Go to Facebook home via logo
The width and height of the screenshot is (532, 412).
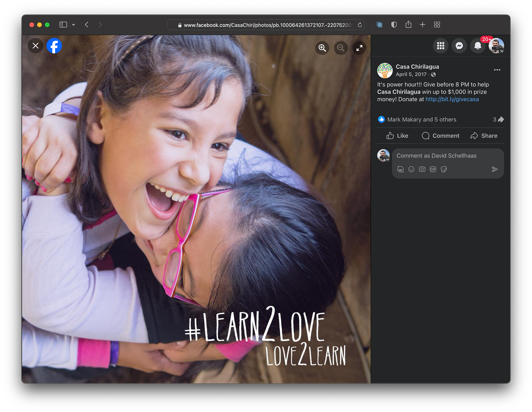point(54,46)
